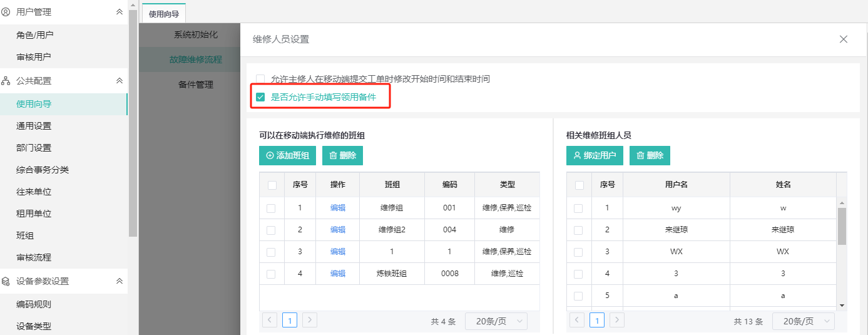The height and width of the screenshot is (335, 868).
Task: Click the 公共配置 hierarchy icon
Action: 6,81
